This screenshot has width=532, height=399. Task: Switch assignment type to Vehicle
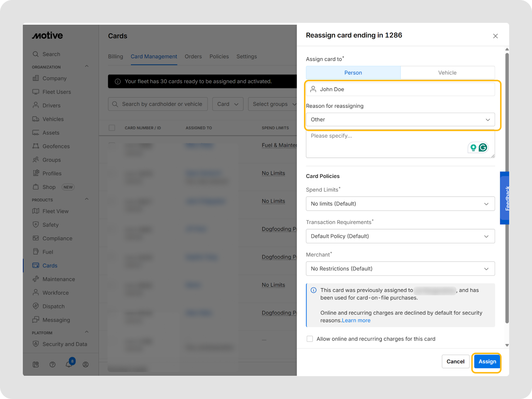click(x=447, y=72)
